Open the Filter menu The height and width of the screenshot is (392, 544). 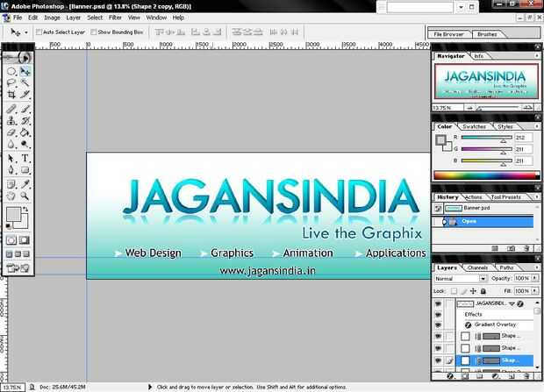pyautogui.click(x=115, y=18)
